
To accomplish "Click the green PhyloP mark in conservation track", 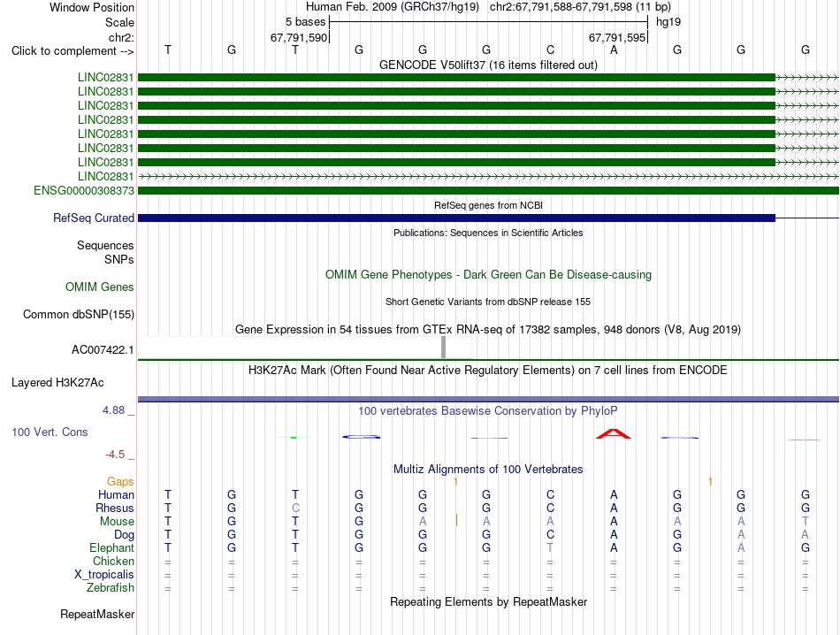I will tap(294, 438).
